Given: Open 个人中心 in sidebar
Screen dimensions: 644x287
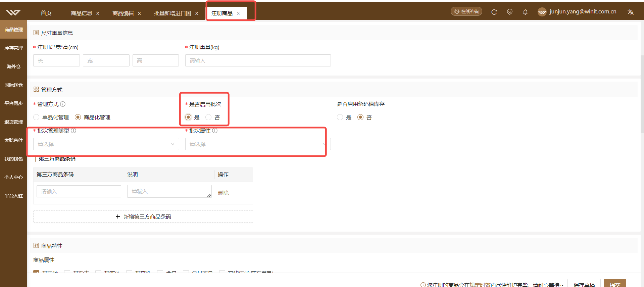Looking at the screenshot, I should (13, 177).
